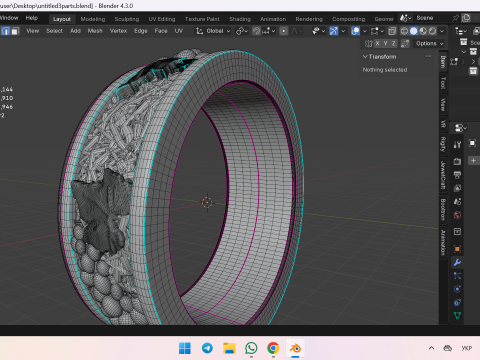
Task: Open the Mesh menu
Action: (95, 31)
